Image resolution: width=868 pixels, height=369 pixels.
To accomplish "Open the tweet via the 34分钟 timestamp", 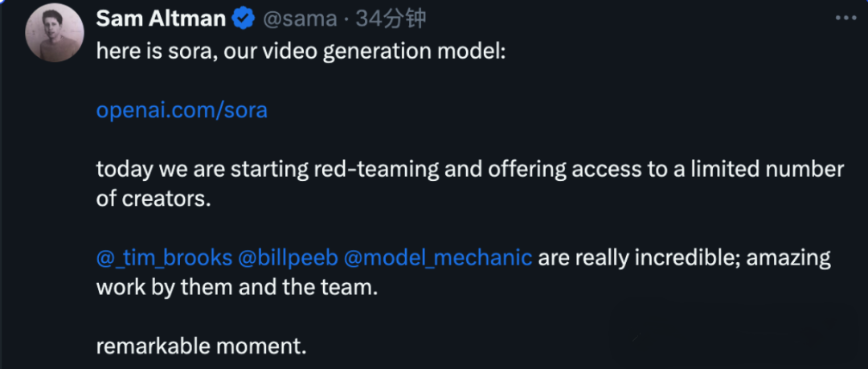I will pyautogui.click(x=391, y=19).
